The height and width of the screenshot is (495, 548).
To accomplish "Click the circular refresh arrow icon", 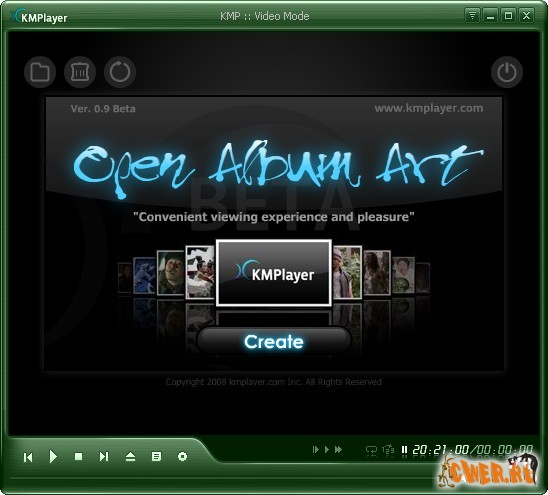I will click(120, 72).
